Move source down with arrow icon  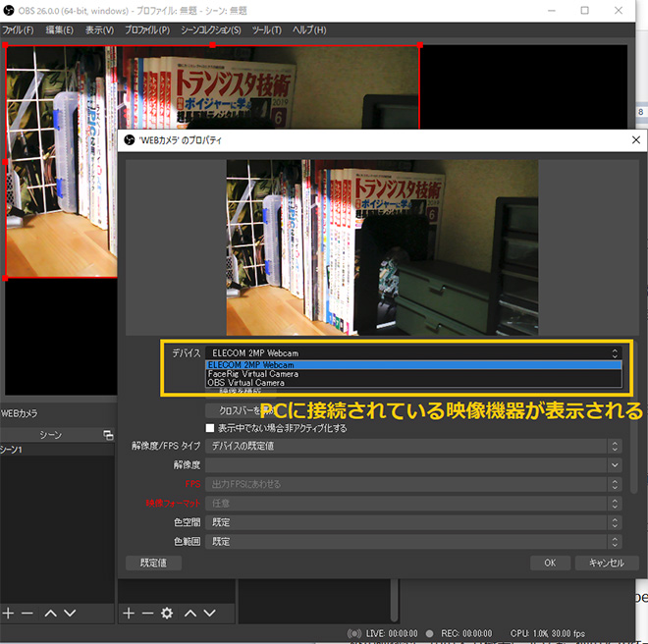click(x=209, y=613)
